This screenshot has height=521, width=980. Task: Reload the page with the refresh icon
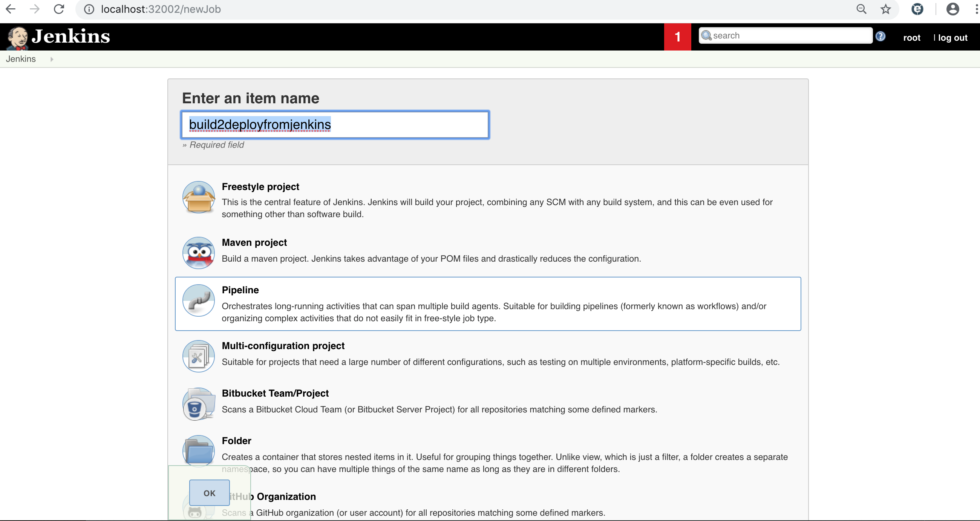coord(59,9)
